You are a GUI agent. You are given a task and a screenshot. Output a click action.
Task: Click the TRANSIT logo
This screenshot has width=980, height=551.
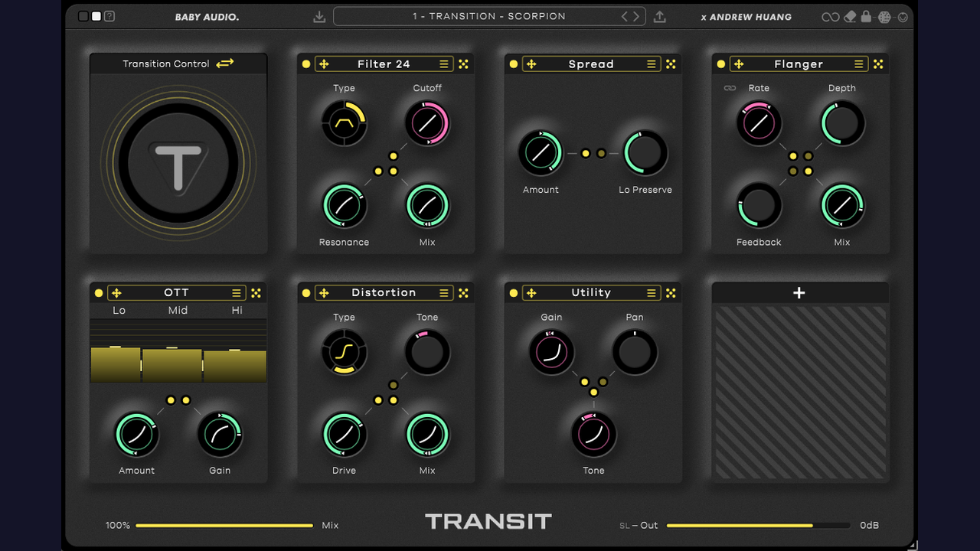tap(488, 522)
